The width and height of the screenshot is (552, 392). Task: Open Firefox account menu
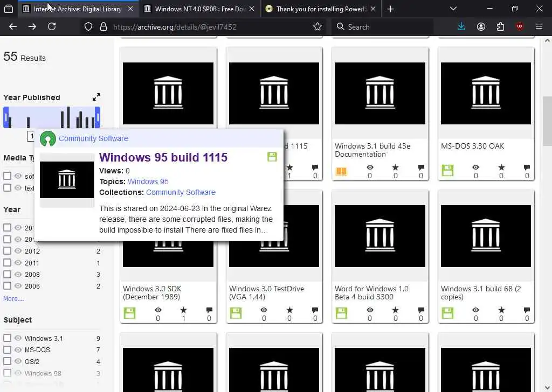coord(481,27)
